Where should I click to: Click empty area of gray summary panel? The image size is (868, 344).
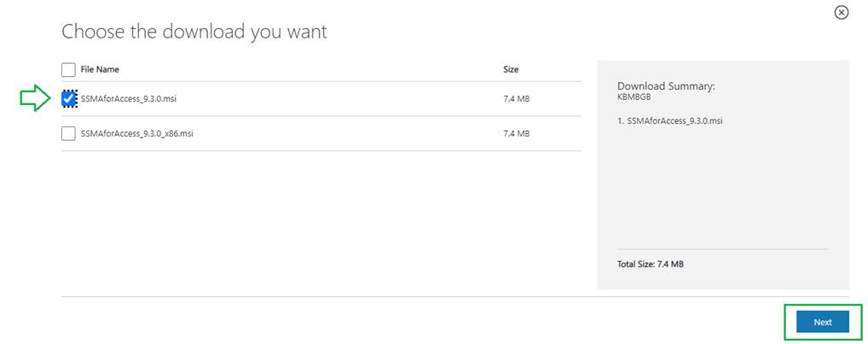[x=722, y=188]
